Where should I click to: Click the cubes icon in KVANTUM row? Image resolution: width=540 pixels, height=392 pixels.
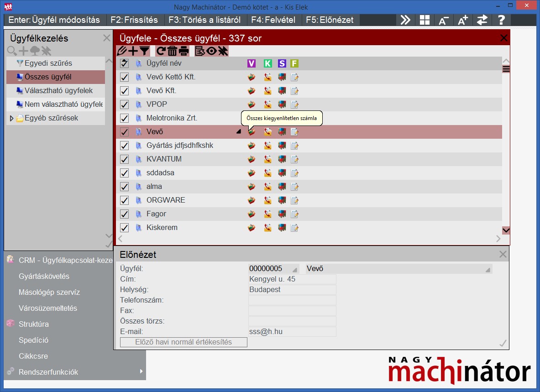click(x=282, y=159)
